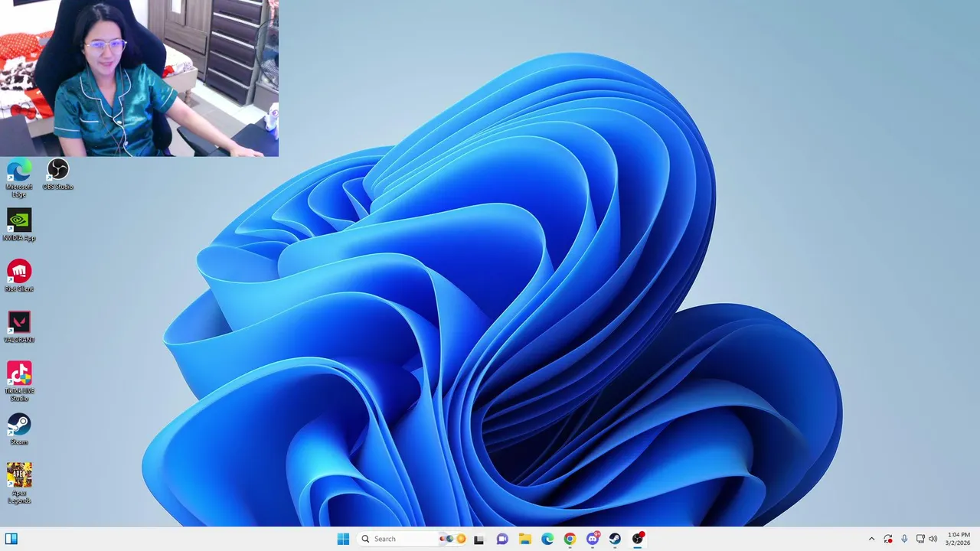Click the volume speaker icon in tray

(x=933, y=539)
